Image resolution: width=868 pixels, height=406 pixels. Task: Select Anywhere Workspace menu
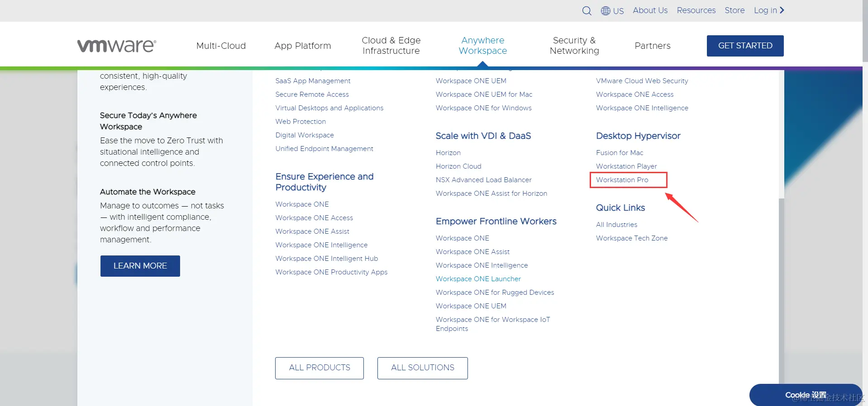pos(482,46)
